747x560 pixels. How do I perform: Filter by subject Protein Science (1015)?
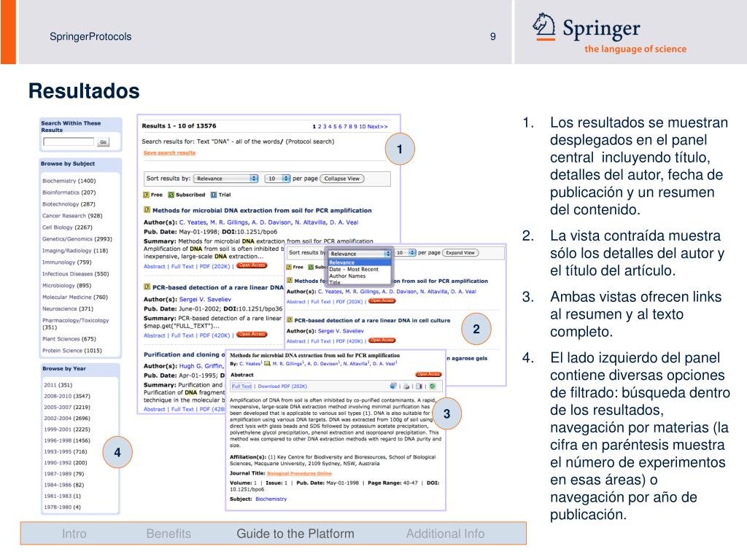click(x=72, y=351)
